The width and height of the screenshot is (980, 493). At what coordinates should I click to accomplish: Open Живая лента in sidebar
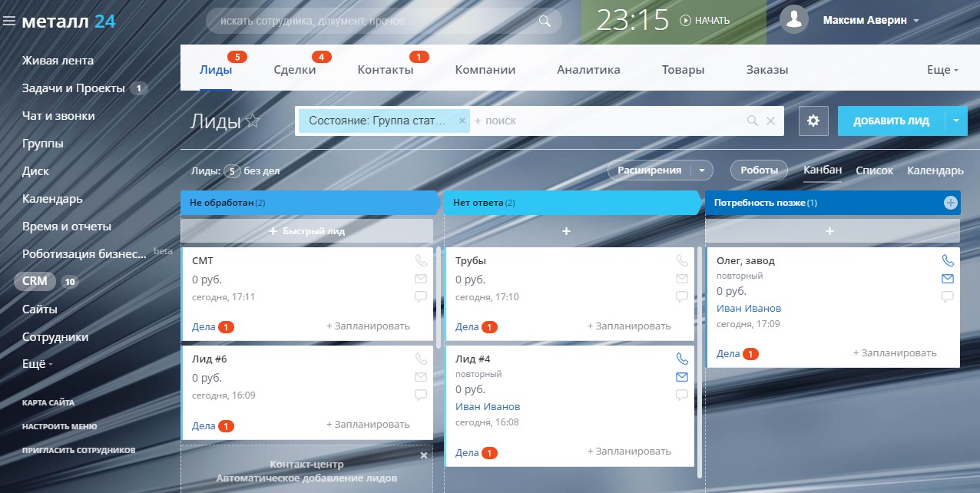pyautogui.click(x=58, y=61)
